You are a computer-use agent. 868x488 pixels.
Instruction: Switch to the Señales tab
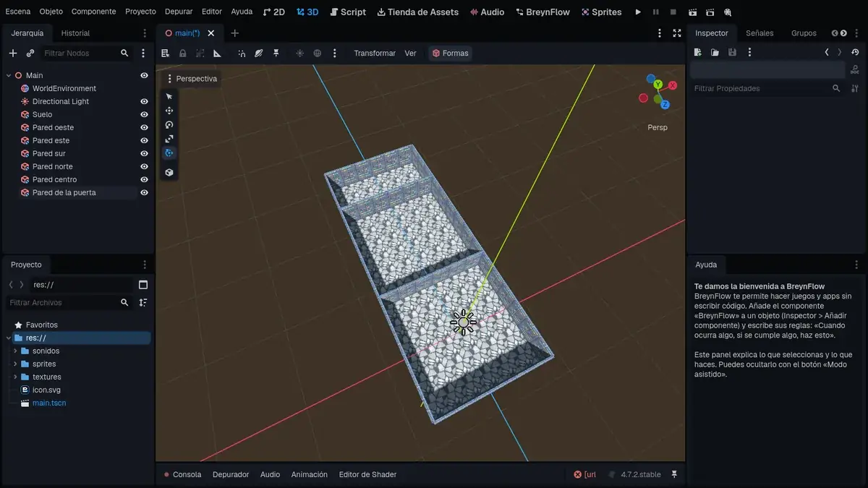759,33
